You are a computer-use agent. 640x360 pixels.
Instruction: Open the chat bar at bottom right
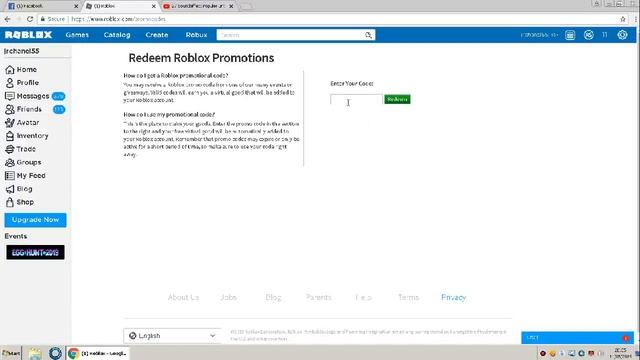(x=577, y=338)
